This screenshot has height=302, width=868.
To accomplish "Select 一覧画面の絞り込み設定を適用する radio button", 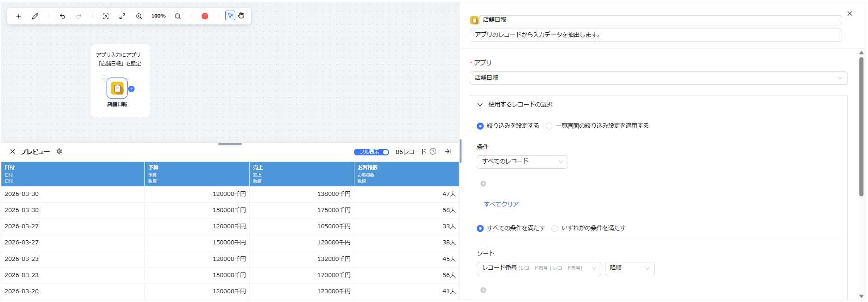I will pyautogui.click(x=549, y=126).
